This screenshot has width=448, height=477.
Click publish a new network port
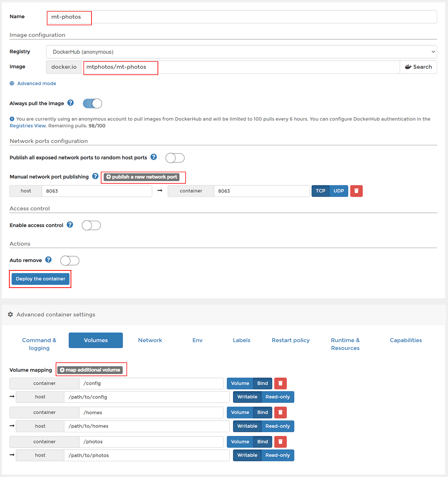141,177
